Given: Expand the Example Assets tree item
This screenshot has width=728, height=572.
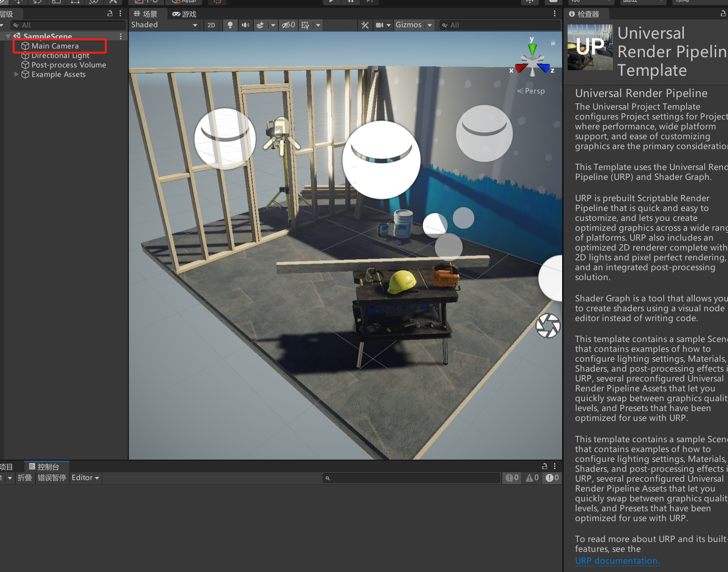Looking at the screenshot, I should pyautogui.click(x=16, y=74).
